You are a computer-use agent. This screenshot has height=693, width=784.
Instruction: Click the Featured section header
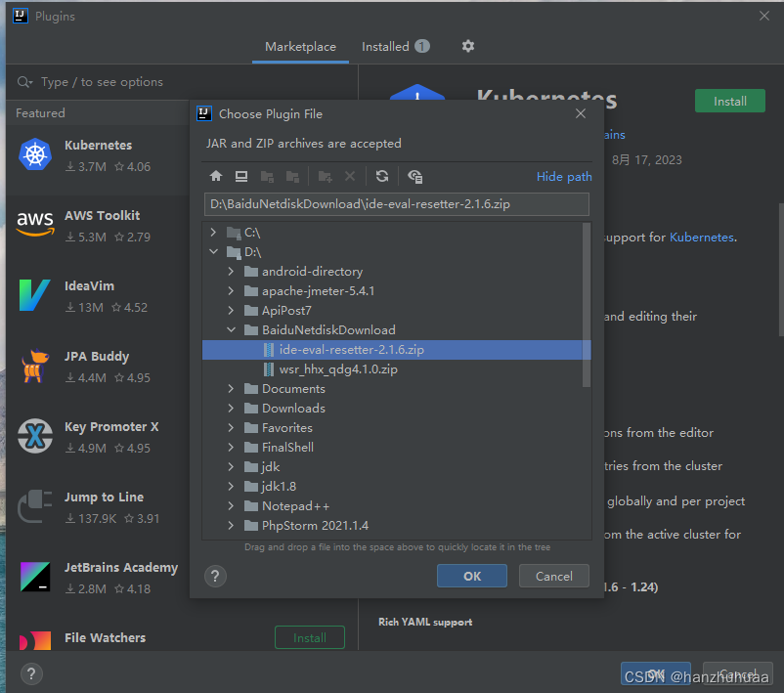click(x=40, y=113)
